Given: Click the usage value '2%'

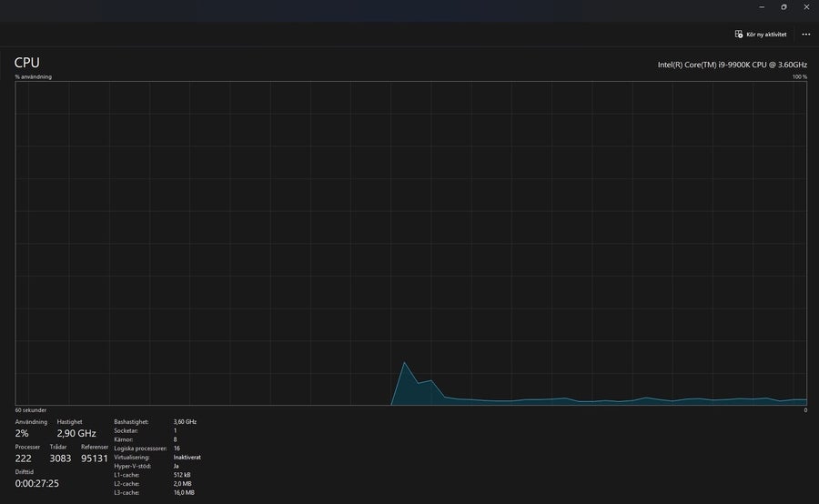Looking at the screenshot, I should tap(22, 433).
